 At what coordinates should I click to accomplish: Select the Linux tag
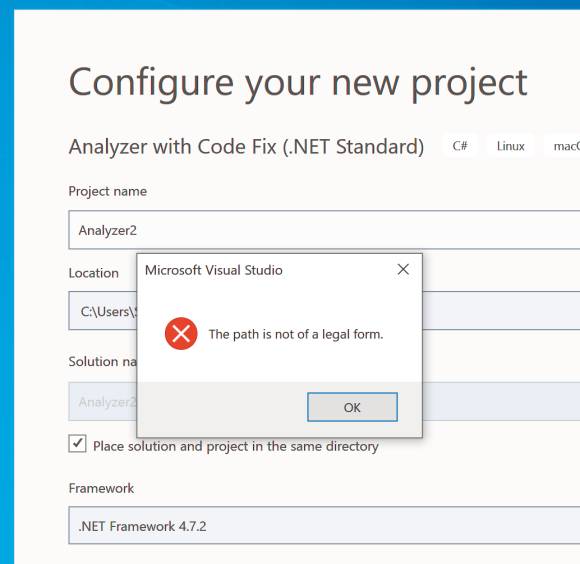(510, 146)
